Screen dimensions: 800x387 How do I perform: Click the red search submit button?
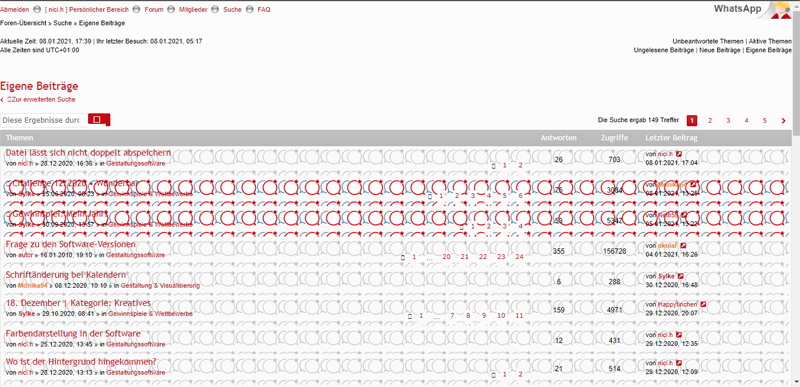(x=99, y=119)
